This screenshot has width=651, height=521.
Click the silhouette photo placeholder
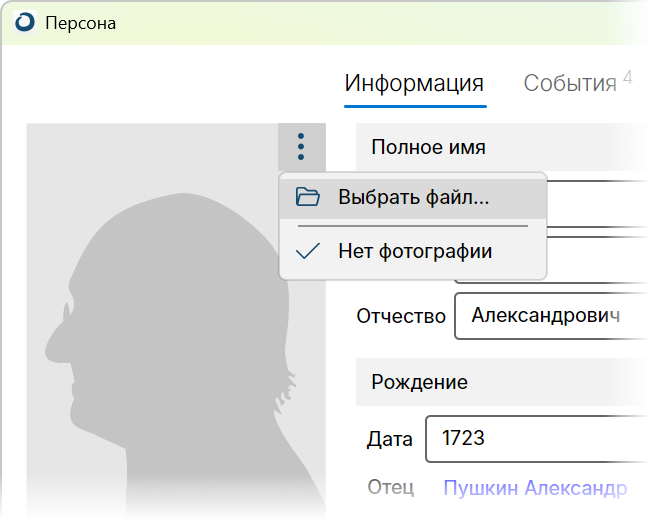tap(176, 322)
